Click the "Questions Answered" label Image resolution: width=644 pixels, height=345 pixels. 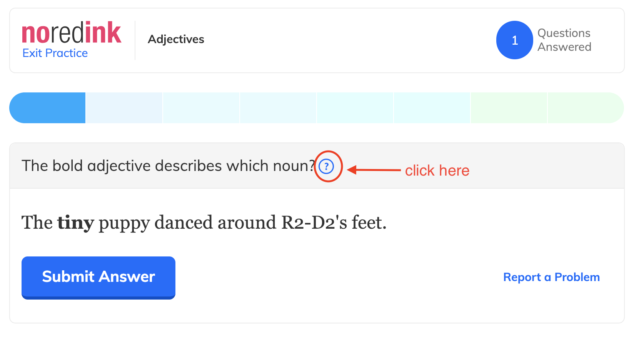tap(564, 40)
